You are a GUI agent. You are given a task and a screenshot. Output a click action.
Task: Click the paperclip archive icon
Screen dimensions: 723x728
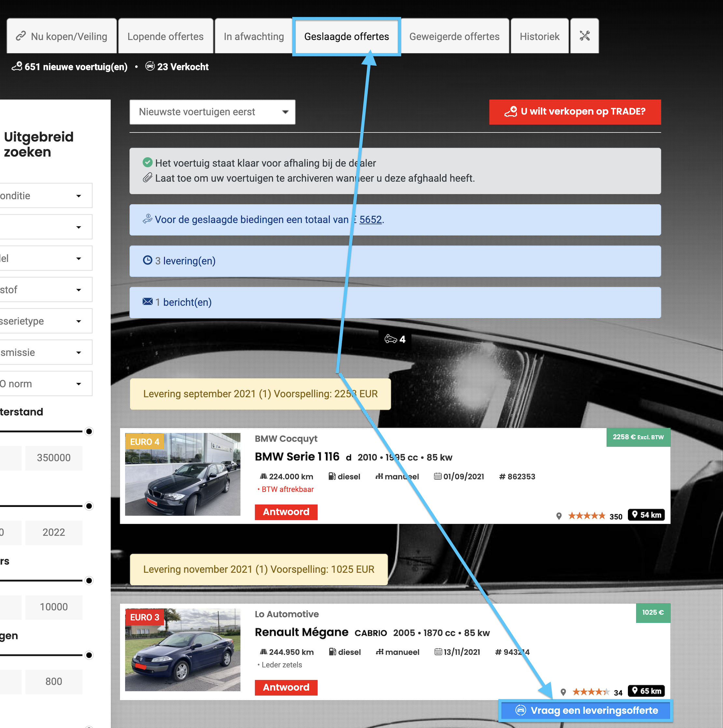point(148,177)
